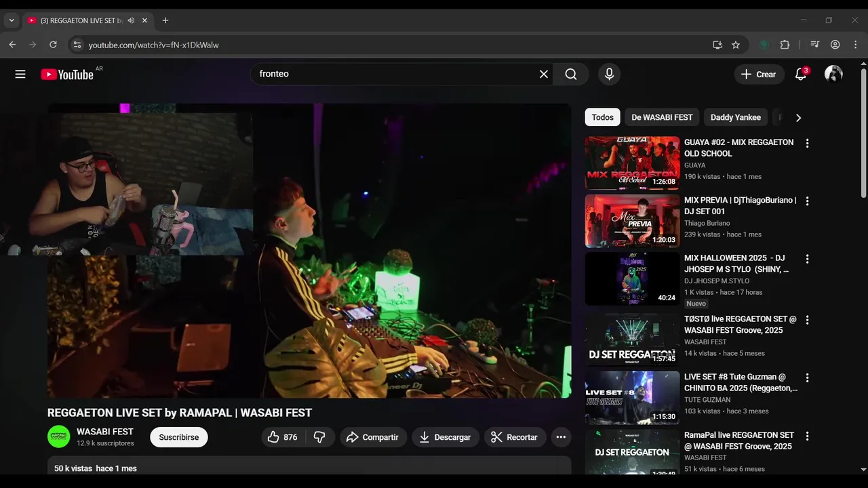
Task: Install or cast icon in address bar
Action: point(717,45)
